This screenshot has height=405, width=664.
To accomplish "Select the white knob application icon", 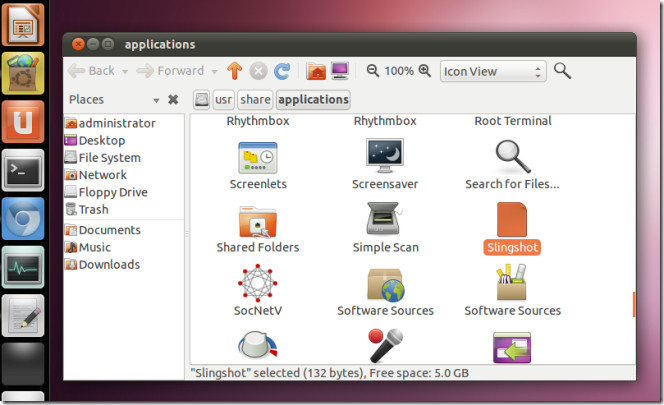I will tap(257, 346).
